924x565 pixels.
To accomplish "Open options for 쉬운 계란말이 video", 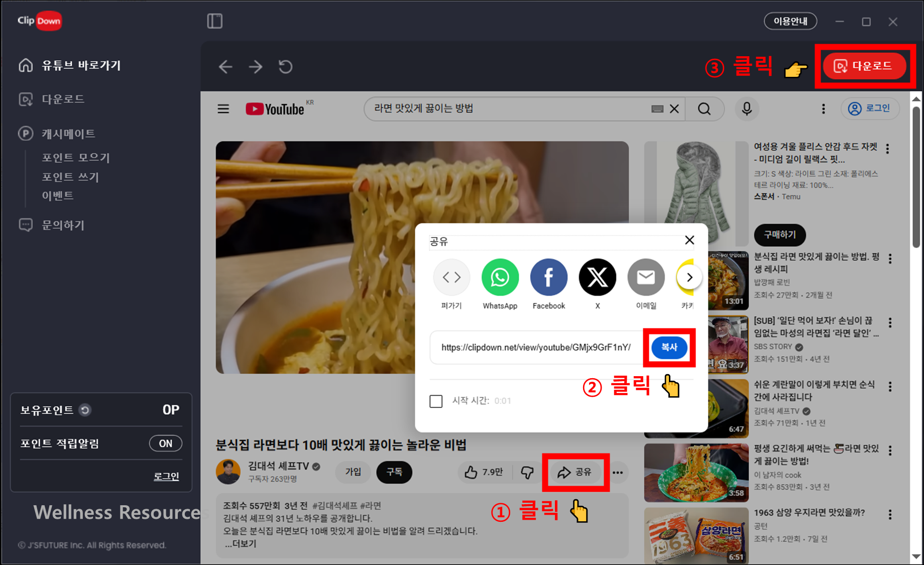I will [x=890, y=387].
